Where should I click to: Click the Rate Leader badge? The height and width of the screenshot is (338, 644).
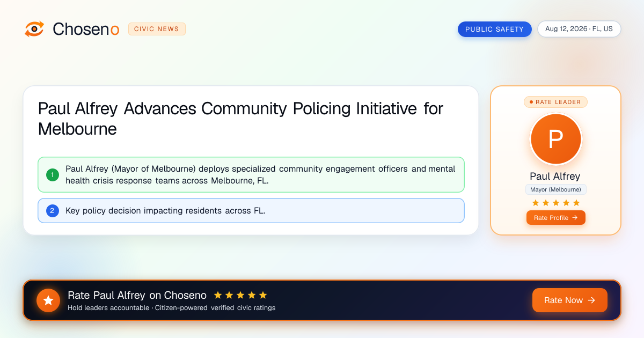click(555, 101)
